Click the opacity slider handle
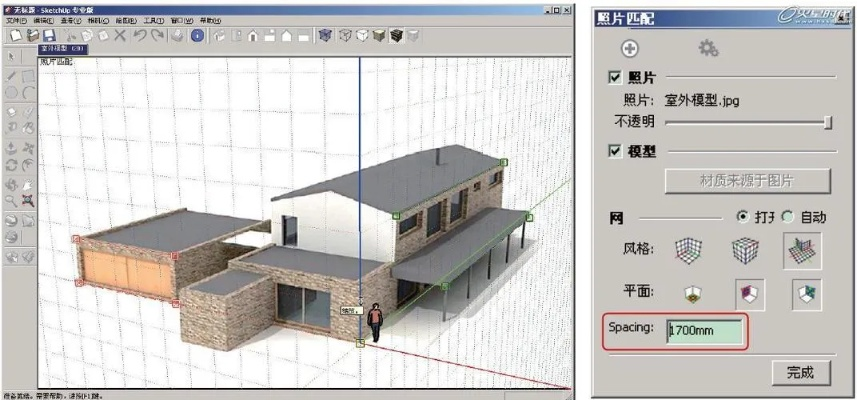This screenshot has height=400, width=857. point(828,122)
